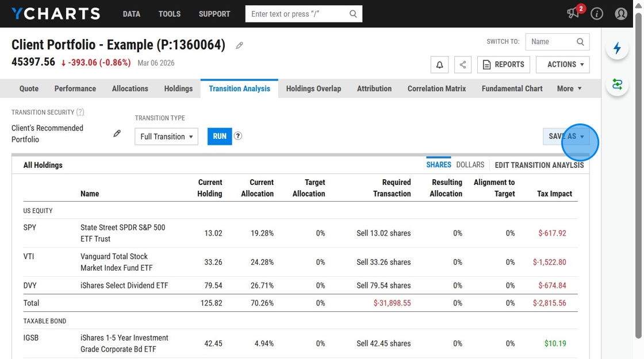The width and height of the screenshot is (644, 359).
Task: Edit portfolio name pencil icon
Action: (x=239, y=45)
